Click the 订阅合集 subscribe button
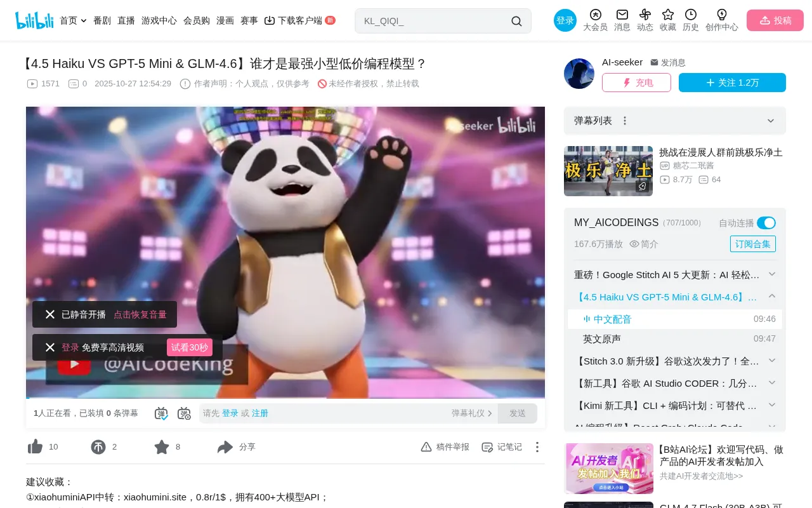 [x=753, y=244]
